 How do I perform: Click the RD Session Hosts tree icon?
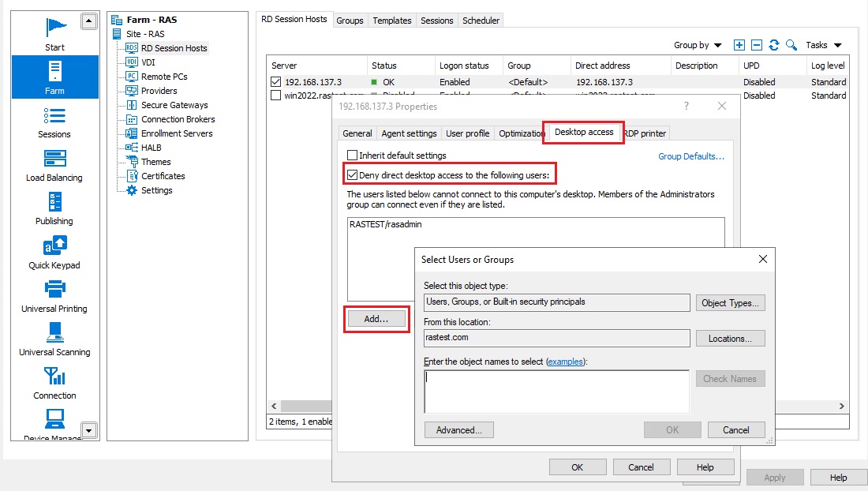(132, 48)
